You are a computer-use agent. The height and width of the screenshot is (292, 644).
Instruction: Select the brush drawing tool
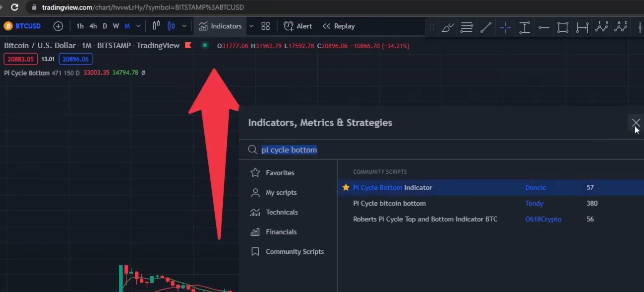point(448,28)
